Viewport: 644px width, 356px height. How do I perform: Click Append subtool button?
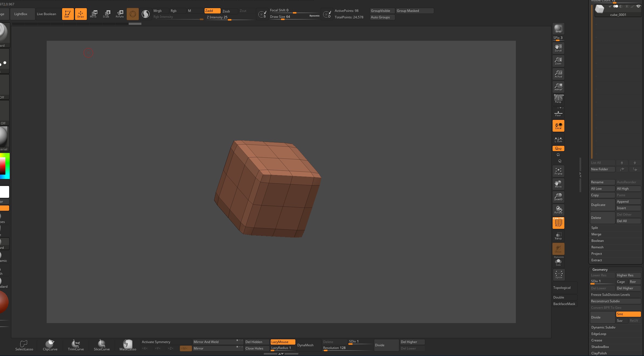pyautogui.click(x=628, y=202)
